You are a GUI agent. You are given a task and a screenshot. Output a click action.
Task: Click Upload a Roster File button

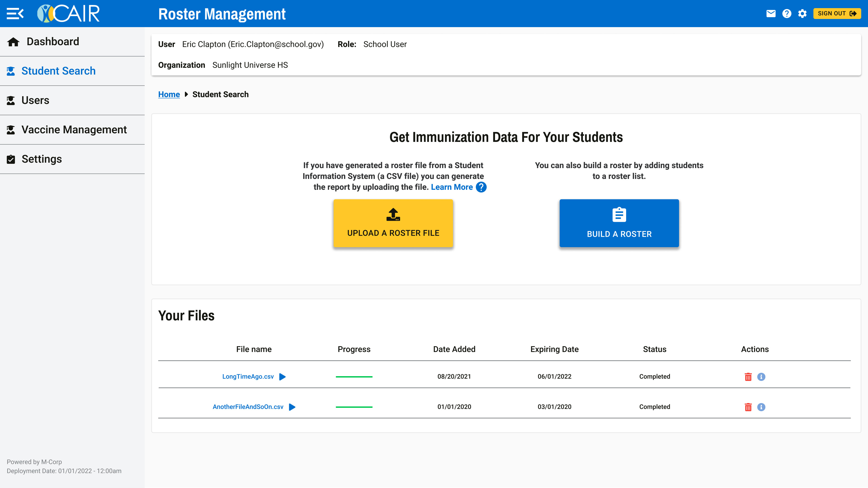[393, 223]
